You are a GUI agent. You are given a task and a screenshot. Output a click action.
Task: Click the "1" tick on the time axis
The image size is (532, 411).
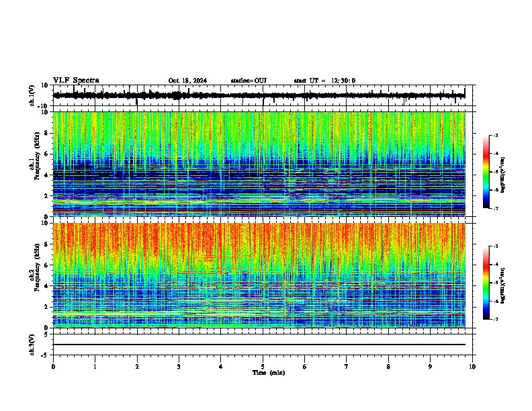[95, 367]
